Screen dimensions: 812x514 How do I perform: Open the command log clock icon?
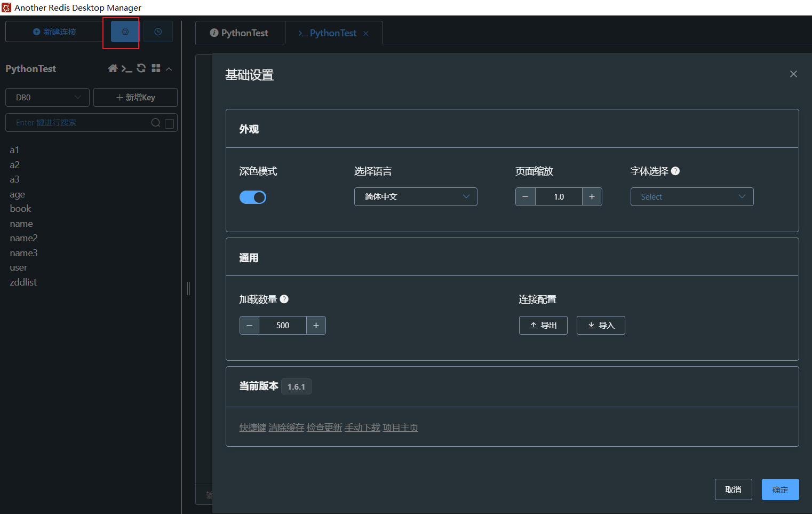(158, 32)
